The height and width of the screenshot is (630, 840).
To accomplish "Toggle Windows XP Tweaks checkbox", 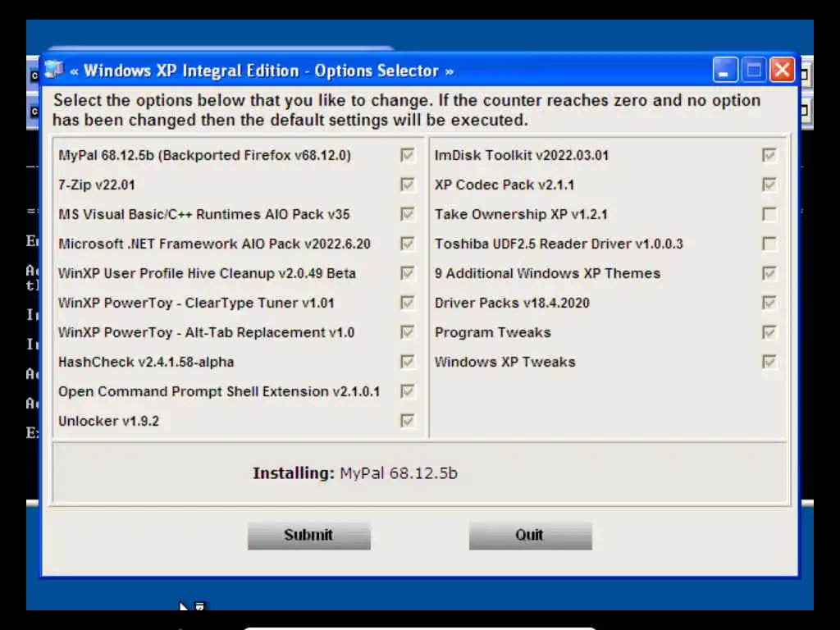I will point(769,362).
